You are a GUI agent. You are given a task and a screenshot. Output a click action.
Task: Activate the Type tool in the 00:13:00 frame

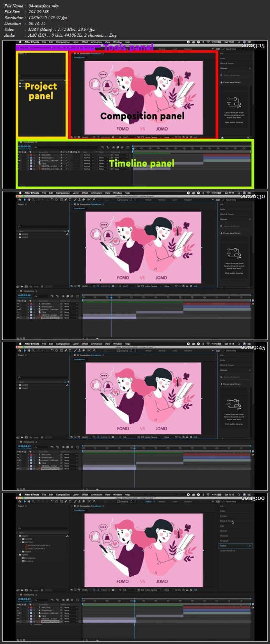coord(70,501)
